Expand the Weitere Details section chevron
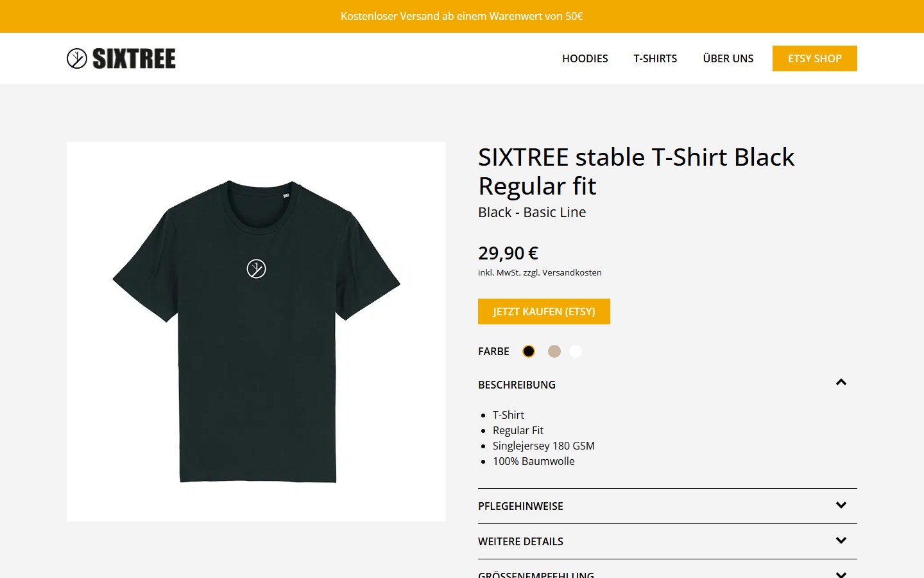The width and height of the screenshot is (924, 578). point(841,541)
